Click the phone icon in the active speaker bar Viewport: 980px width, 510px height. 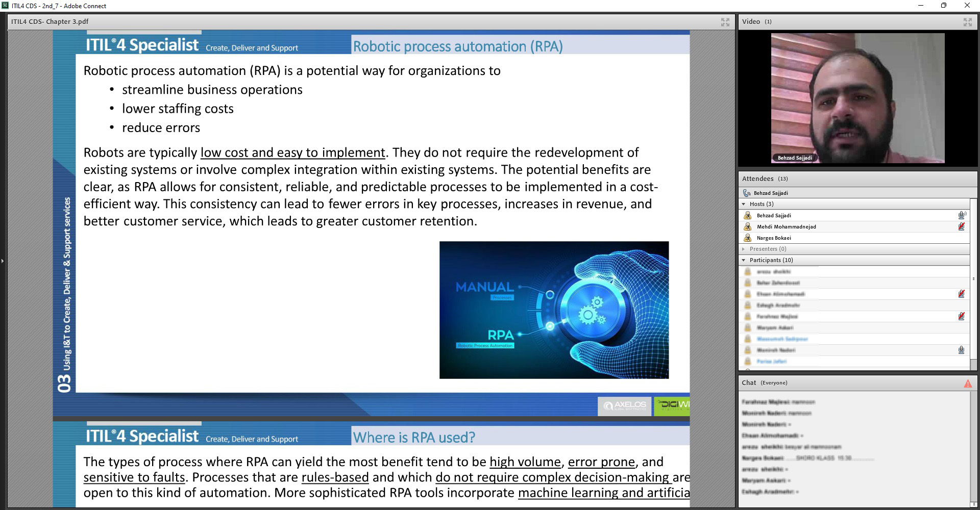747,193
